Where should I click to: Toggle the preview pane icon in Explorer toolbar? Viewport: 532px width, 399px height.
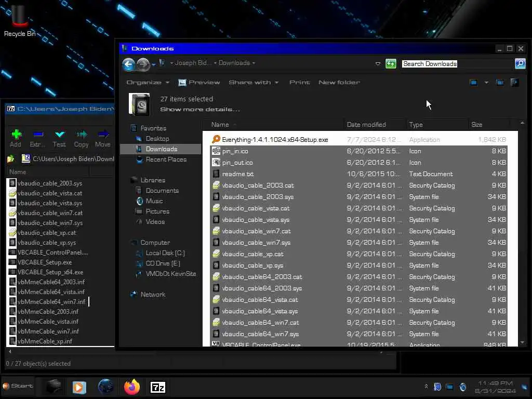500,83
